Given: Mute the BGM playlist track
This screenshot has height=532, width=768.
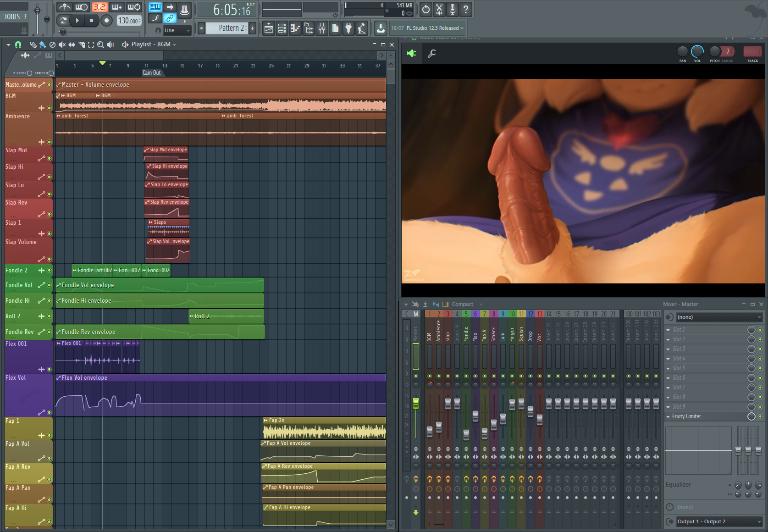Looking at the screenshot, I should (x=50, y=108).
